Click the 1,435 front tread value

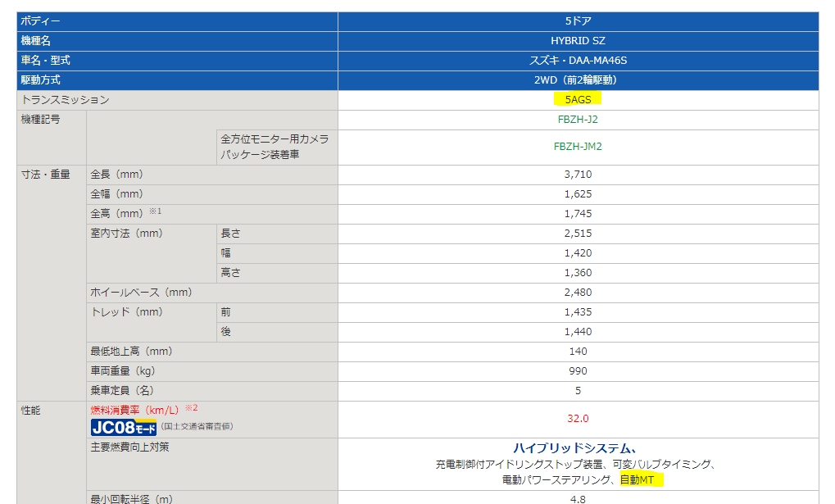[x=578, y=313]
